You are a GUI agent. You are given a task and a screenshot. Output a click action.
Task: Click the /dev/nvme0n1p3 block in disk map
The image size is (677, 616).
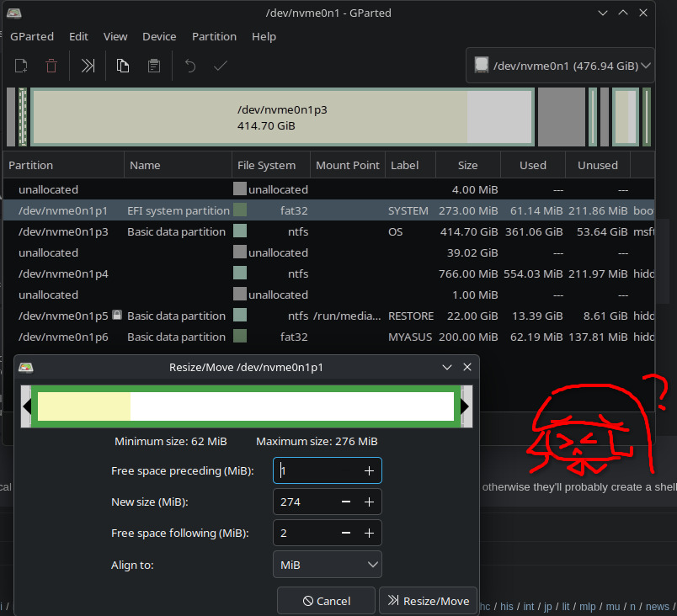(x=282, y=117)
